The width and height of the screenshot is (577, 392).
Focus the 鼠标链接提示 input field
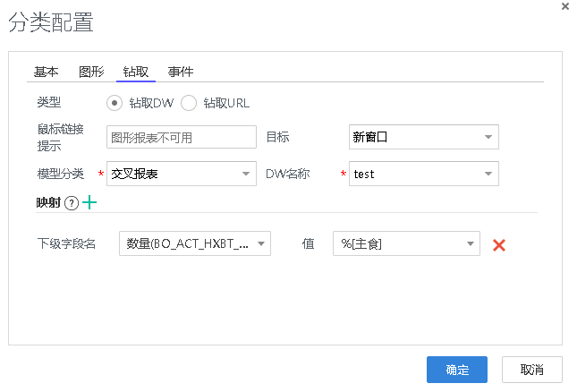[182, 137]
